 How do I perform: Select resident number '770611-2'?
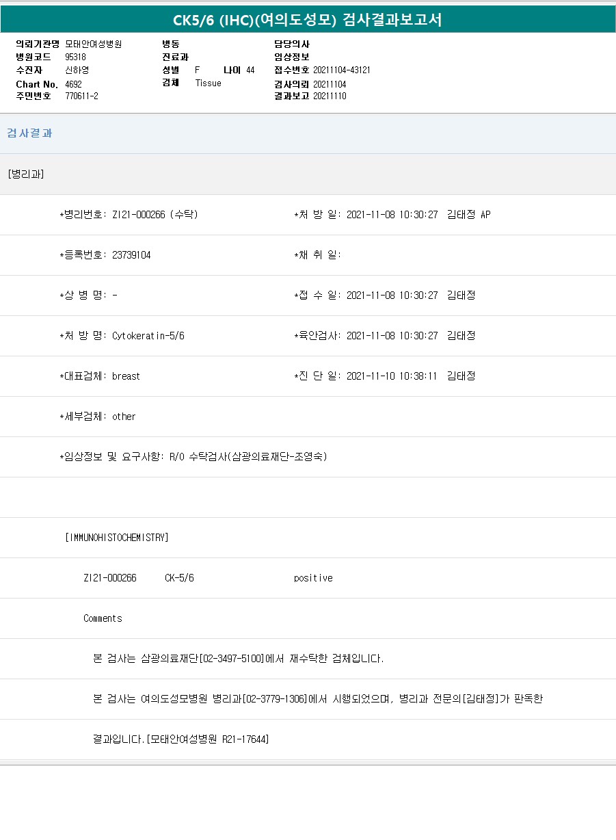click(81, 96)
